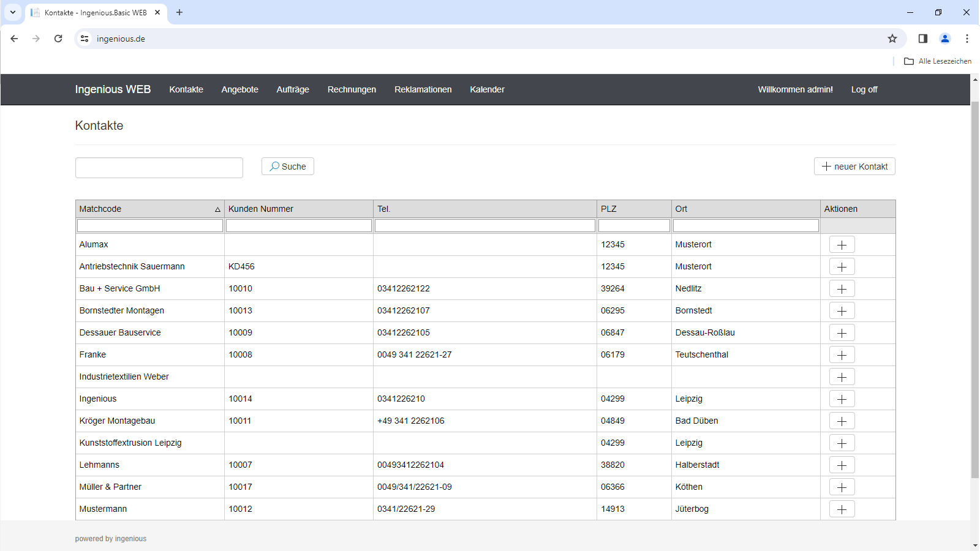Open Rechnungen menu item
Viewport: 980px width, 551px height.
pyautogui.click(x=352, y=89)
